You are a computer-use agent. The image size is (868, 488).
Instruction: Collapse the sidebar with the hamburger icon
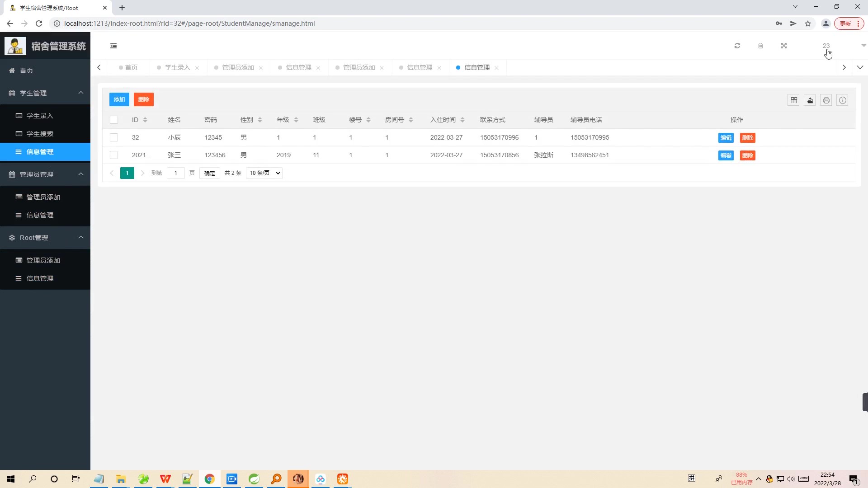[x=113, y=46]
